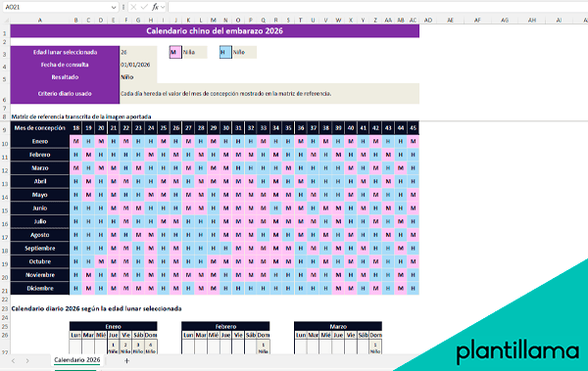Click the age 18 column header cell
This screenshot has width=588, height=371.
76,128
